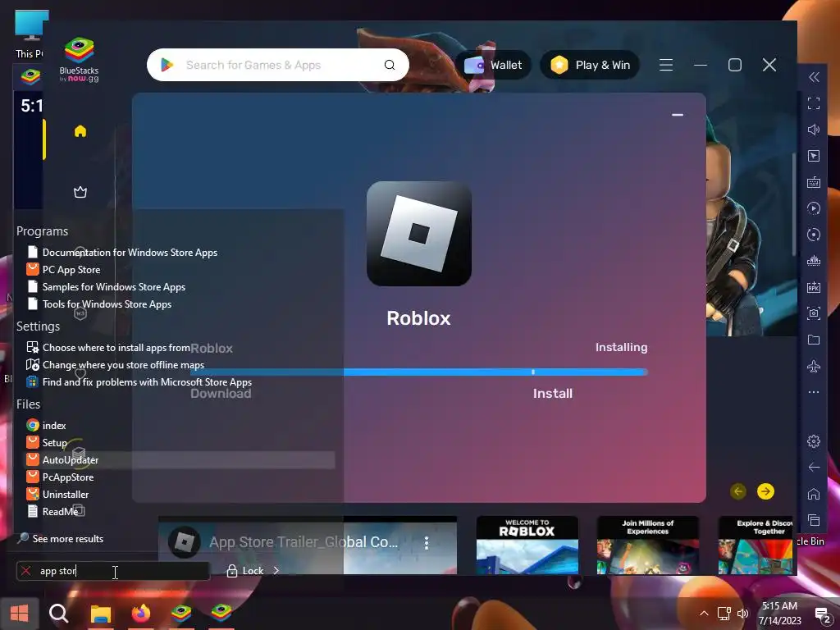
Task: Open BlueStacks Home tab in the left sidebar
Action: click(x=80, y=131)
